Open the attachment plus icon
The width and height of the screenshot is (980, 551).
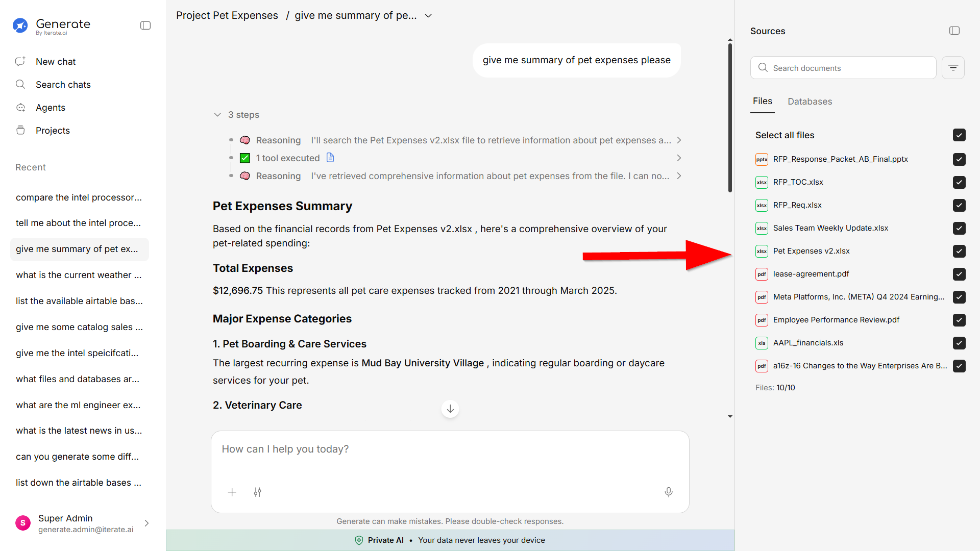[232, 492]
